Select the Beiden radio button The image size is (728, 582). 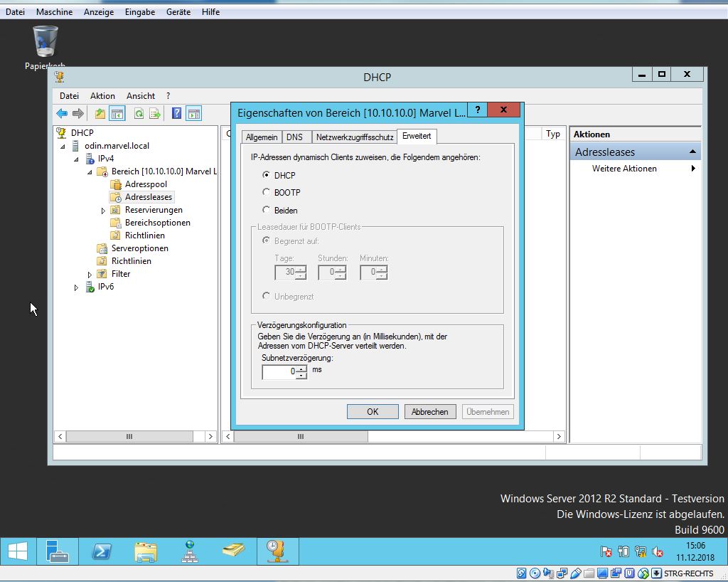pos(266,209)
